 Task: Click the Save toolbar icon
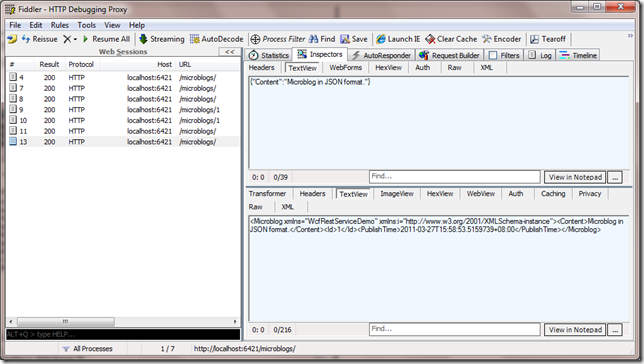point(345,39)
